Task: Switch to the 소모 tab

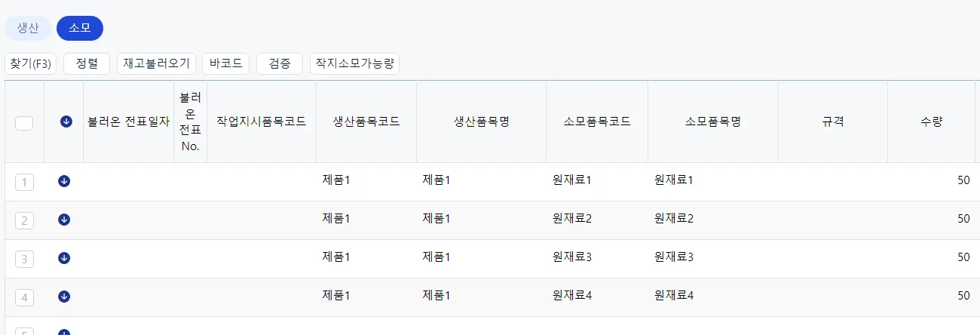Action: [x=80, y=28]
